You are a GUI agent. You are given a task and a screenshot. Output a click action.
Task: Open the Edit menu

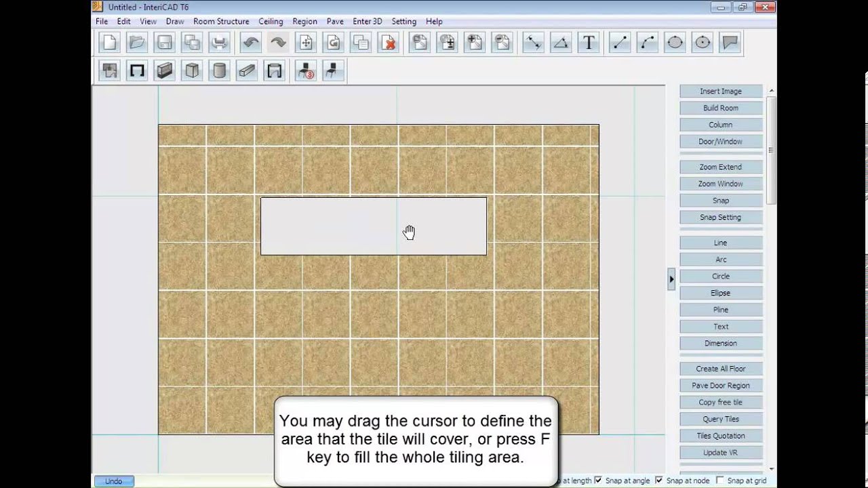(123, 22)
